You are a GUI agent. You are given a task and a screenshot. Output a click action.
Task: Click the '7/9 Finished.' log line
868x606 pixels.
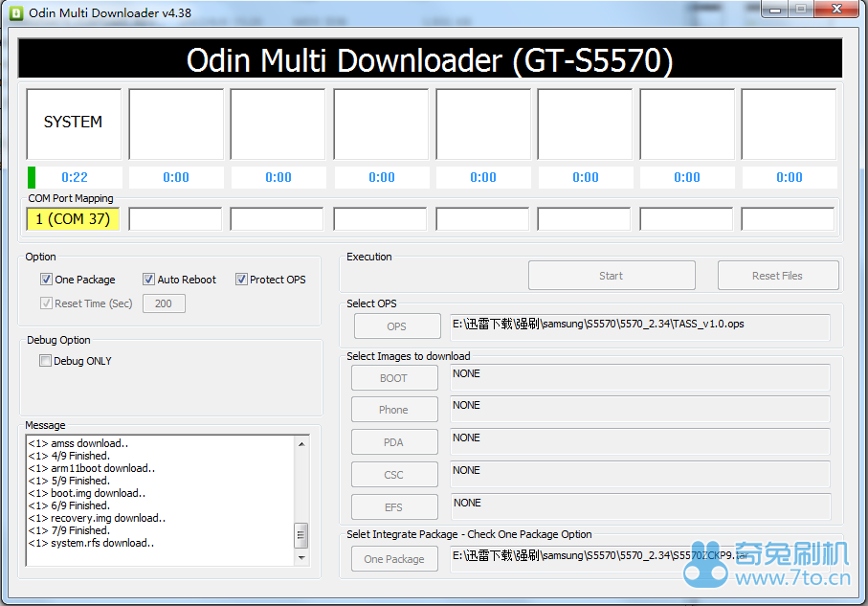pos(69,530)
